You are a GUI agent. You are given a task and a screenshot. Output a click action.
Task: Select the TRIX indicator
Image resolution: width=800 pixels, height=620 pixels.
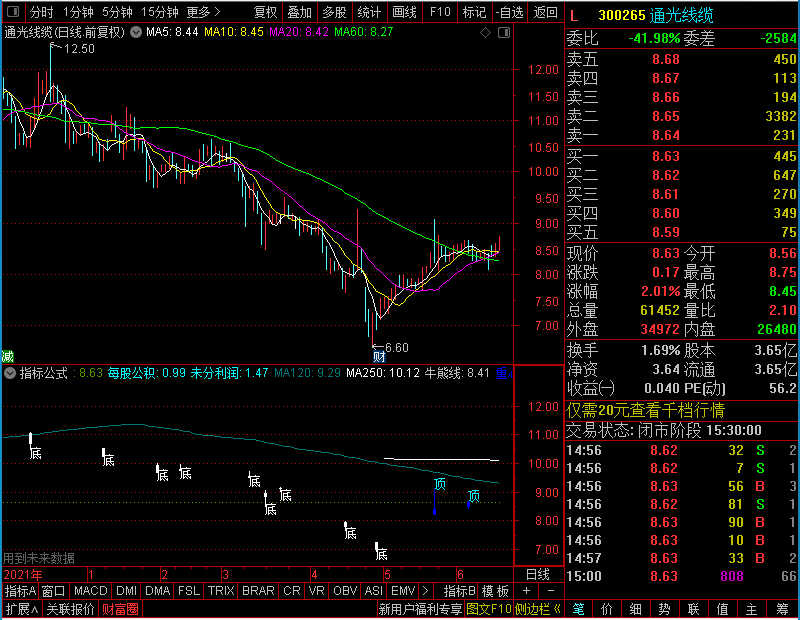[x=221, y=591]
